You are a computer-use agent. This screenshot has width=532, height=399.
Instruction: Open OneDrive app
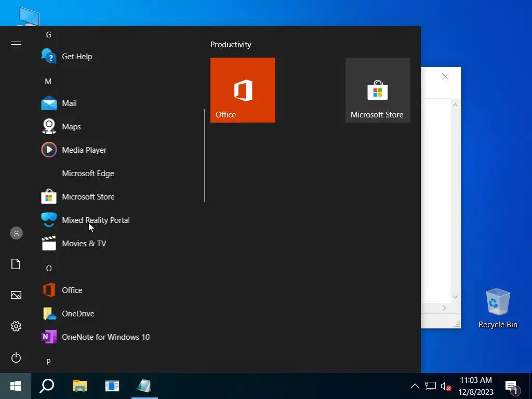click(x=78, y=314)
